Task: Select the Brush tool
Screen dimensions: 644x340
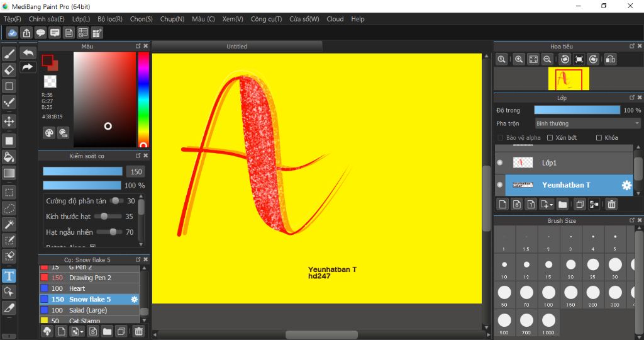Action: coord(9,54)
